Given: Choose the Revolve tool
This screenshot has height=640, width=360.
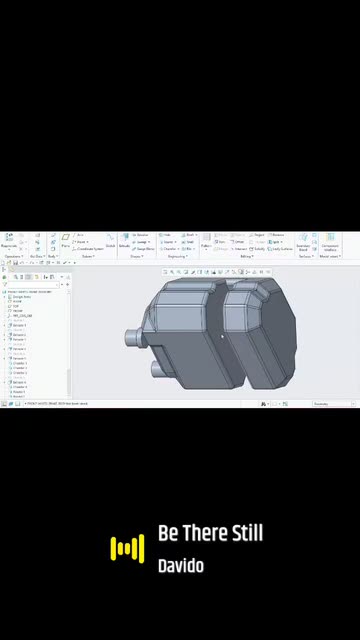Looking at the screenshot, I should 140,235.
